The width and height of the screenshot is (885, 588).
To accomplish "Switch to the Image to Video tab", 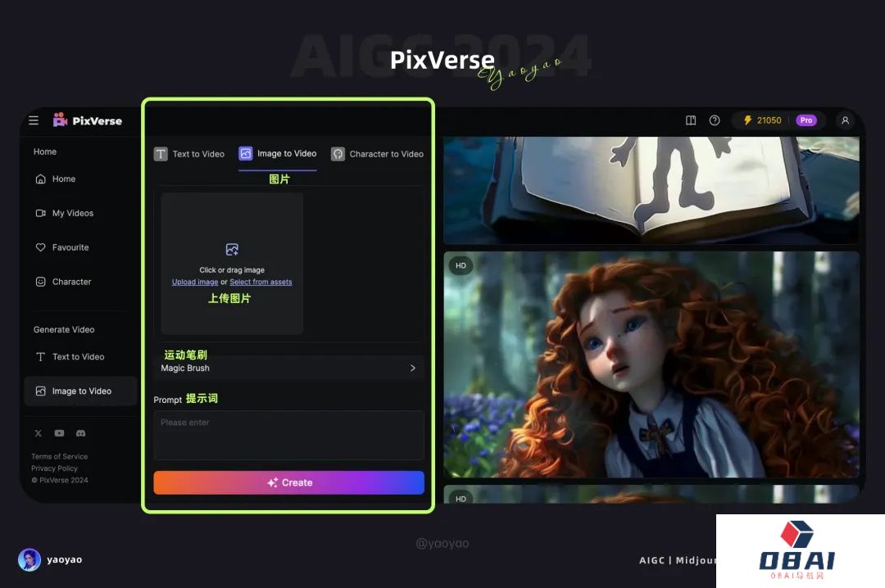I will [278, 154].
